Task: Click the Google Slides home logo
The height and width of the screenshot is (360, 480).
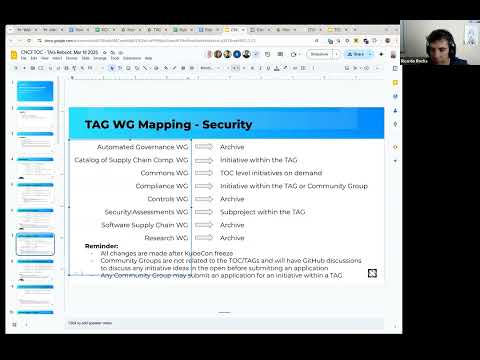Action: tap(14, 55)
